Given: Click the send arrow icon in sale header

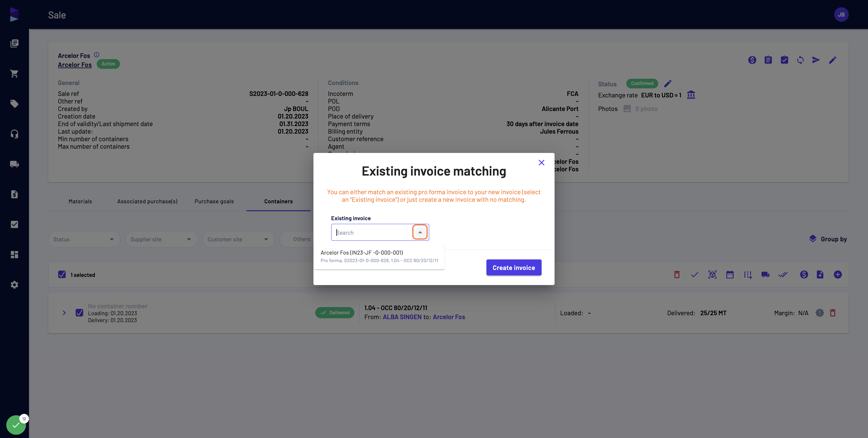Looking at the screenshot, I should [x=816, y=60].
